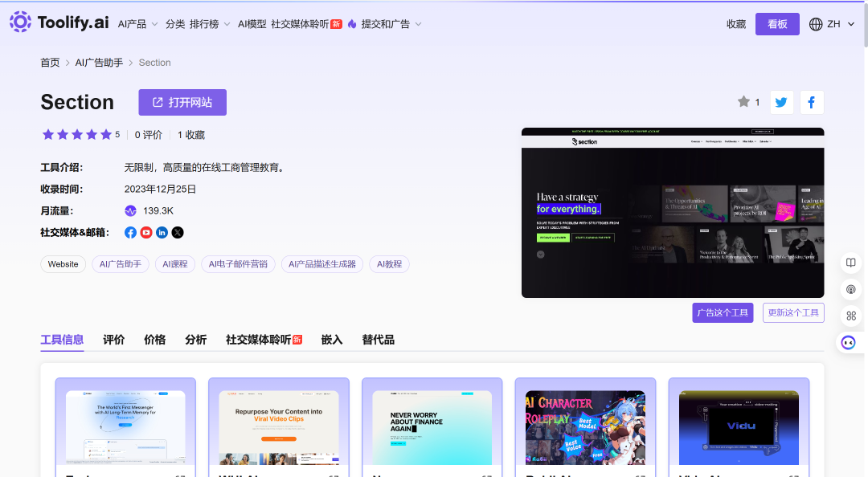Open the Section website screenshot preview

673,213
